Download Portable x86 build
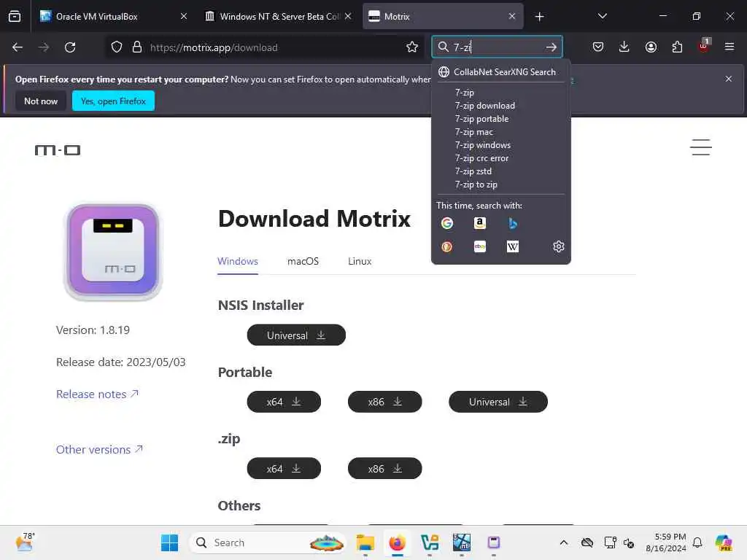Image resolution: width=747 pixels, height=560 pixels. (x=385, y=402)
